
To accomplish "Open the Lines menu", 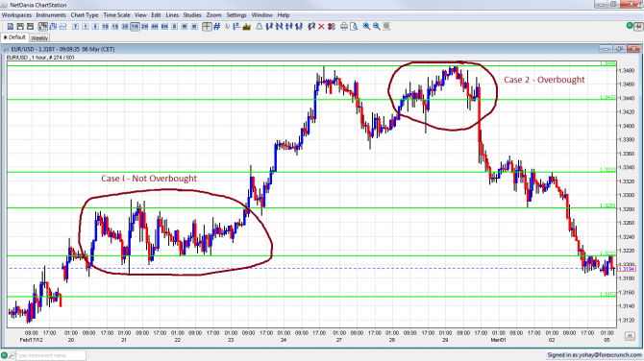I will click(172, 14).
